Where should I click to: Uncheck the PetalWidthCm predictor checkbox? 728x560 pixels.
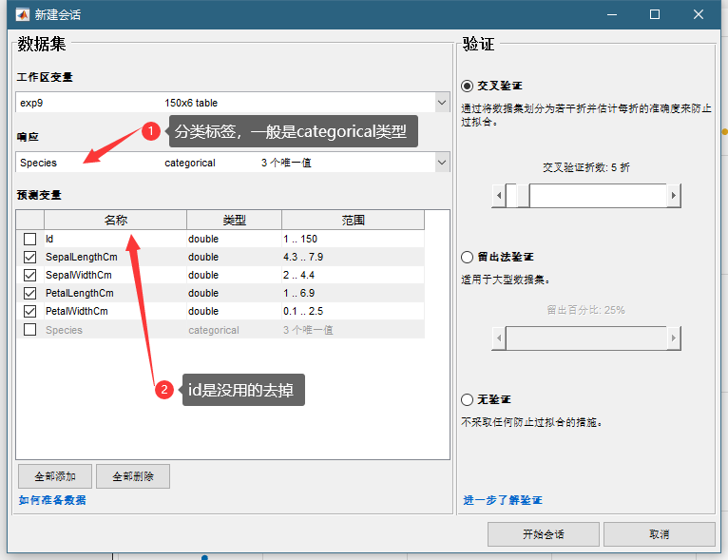tap(30, 312)
